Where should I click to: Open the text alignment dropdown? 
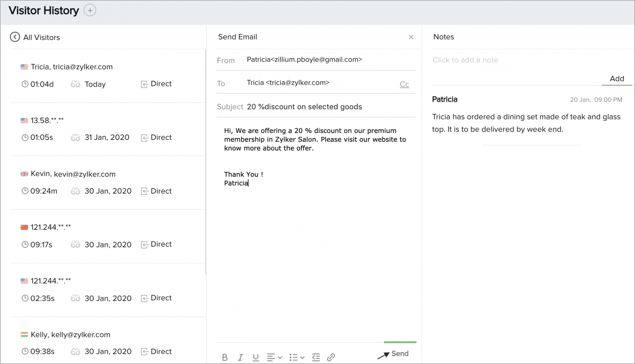(274, 357)
